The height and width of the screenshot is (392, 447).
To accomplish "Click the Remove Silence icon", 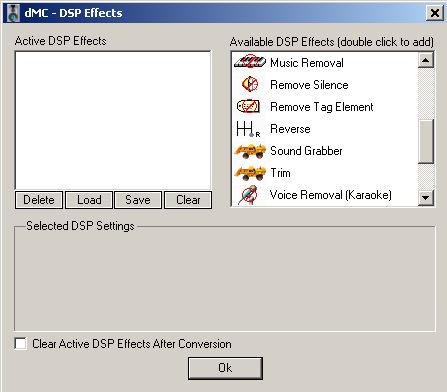I will (x=250, y=84).
